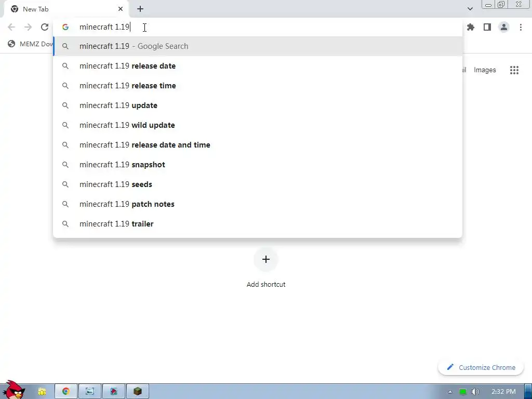The width and height of the screenshot is (532, 399).
Task: Choose suggestion minecraft 1.19 release date and time
Action: (x=258, y=145)
